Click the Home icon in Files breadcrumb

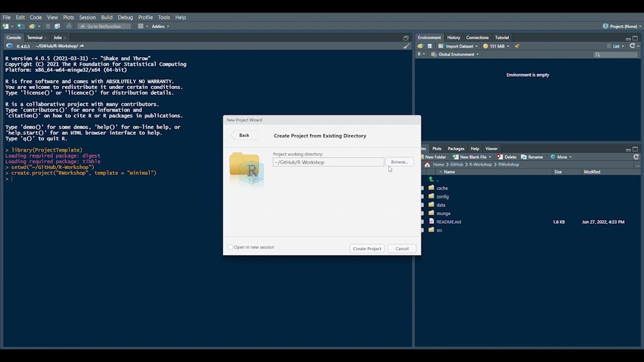click(x=427, y=164)
